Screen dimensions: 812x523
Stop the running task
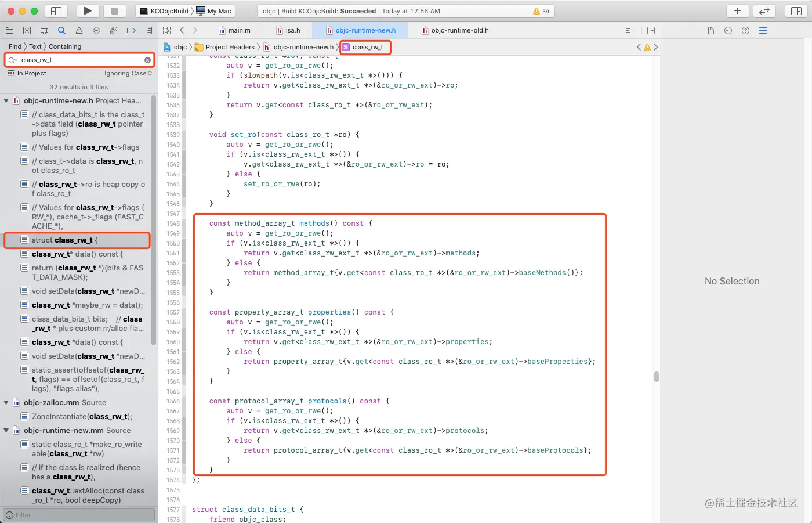pos(115,10)
